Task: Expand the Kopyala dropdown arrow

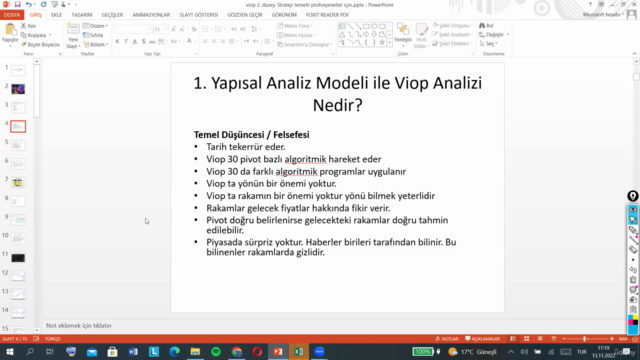Action: [50, 35]
